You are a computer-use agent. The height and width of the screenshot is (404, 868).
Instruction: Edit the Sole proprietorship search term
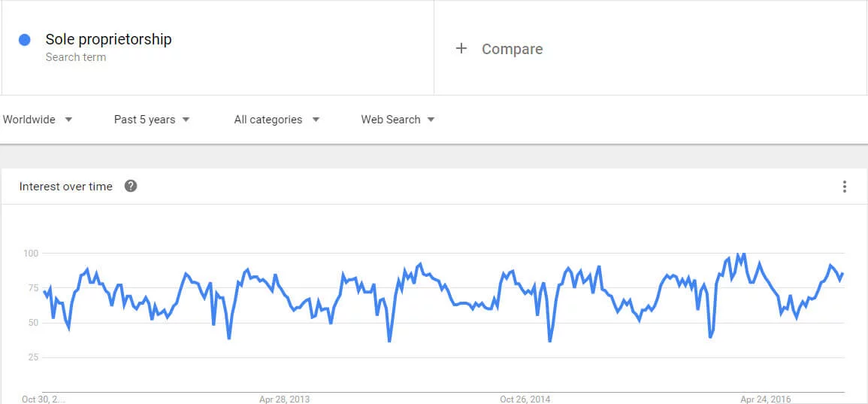coord(108,39)
